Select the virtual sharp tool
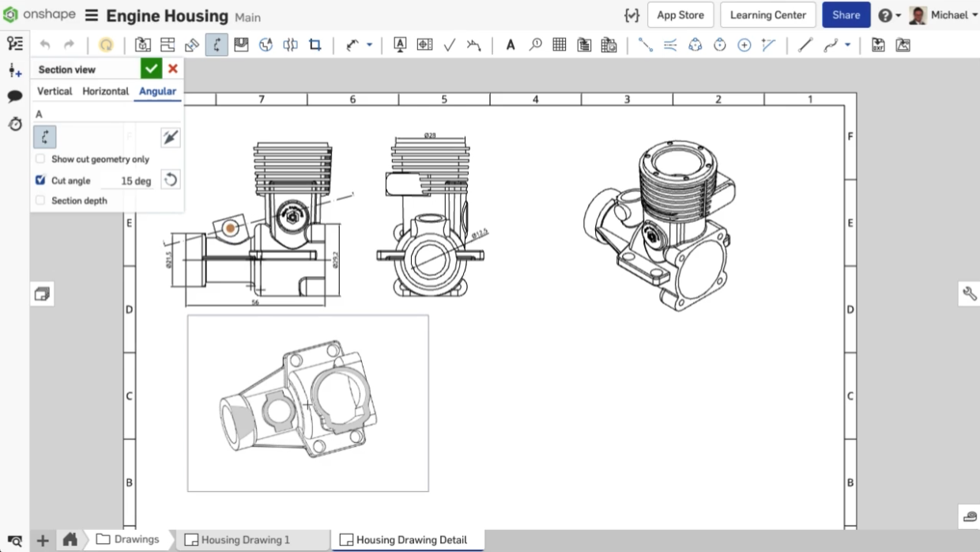Viewport: 980px width, 552px height. 768,45
